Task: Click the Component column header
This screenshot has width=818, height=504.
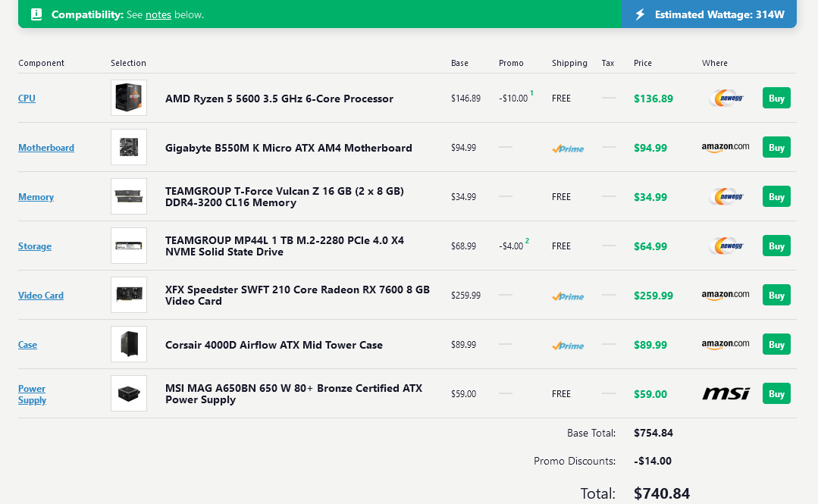Action: pos(41,63)
